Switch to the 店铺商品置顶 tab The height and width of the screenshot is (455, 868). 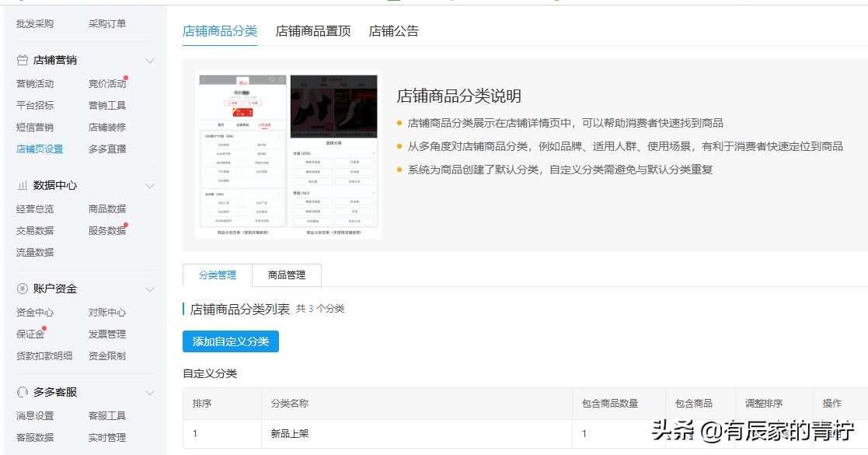313,30
